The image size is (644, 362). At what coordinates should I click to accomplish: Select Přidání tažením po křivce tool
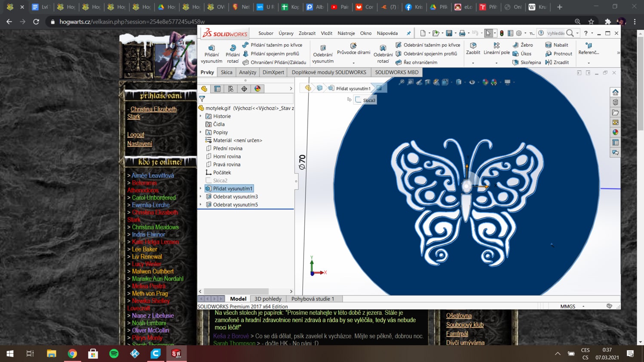272,45
